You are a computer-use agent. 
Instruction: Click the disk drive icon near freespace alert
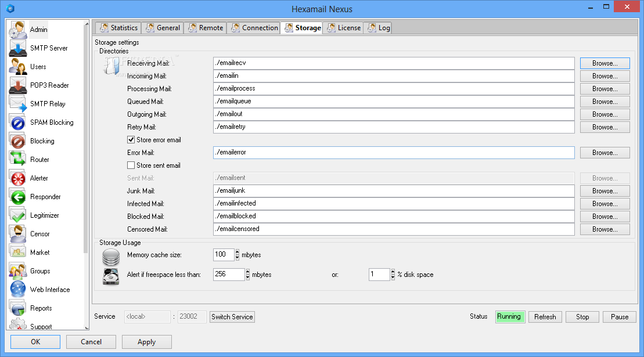pyautogui.click(x=111, y=276)
